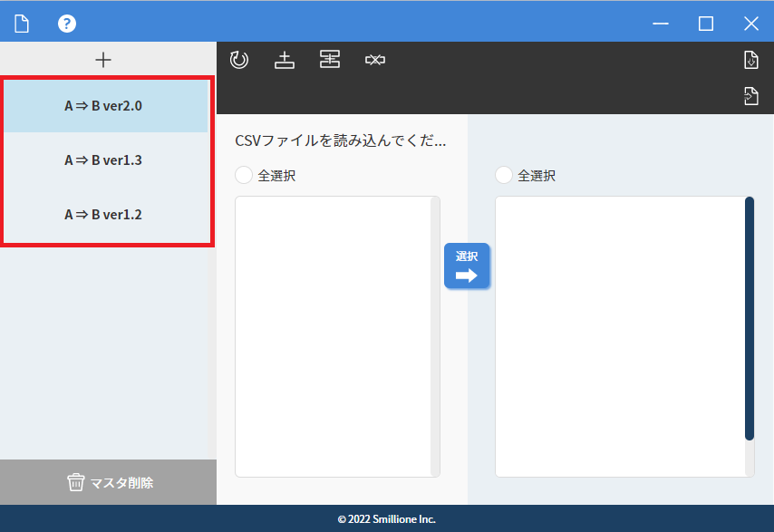Select the A ⇒ B ver1.3 master

(x=104, y=160)
